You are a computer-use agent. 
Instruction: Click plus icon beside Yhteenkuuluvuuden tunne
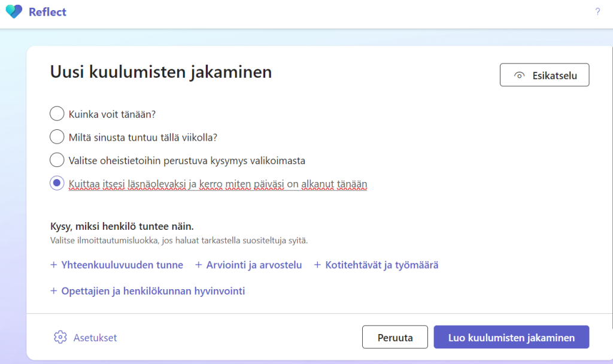(53, 265)
